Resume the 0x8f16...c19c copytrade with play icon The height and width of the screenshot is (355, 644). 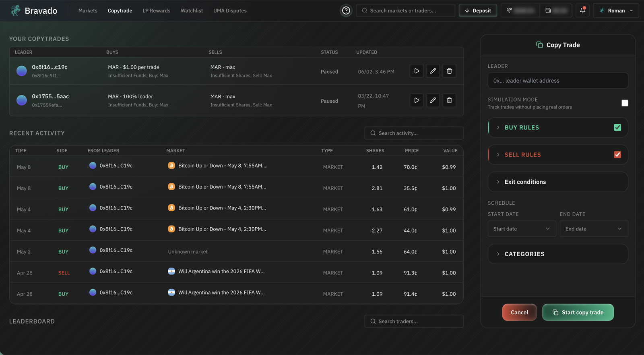tap(417, 71)
